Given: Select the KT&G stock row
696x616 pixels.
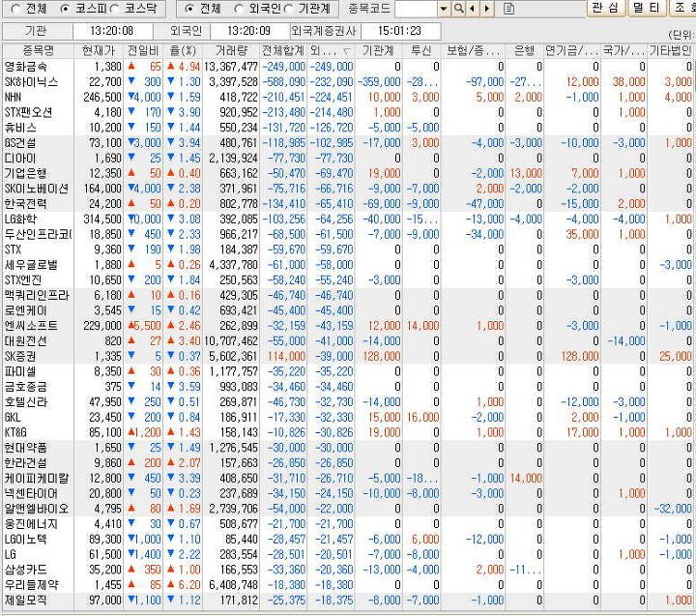Looking at the screenshot, I should click(x=348, y=432).
